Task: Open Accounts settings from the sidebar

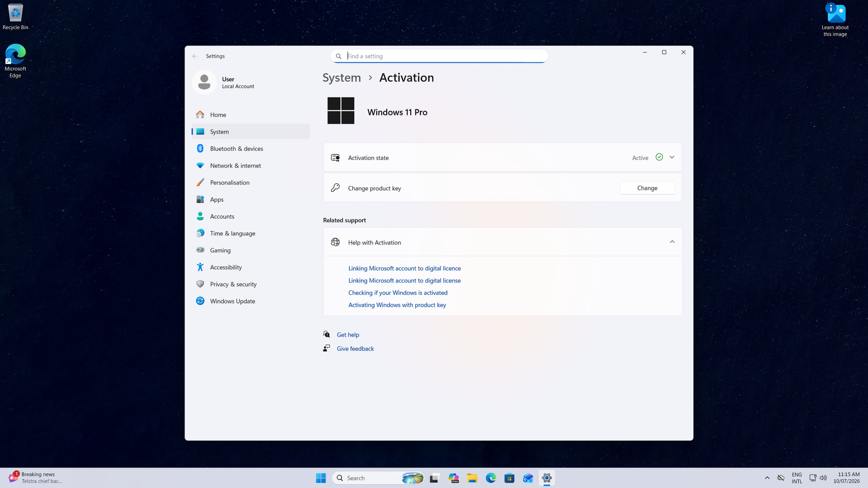Action: coord(251,216)
